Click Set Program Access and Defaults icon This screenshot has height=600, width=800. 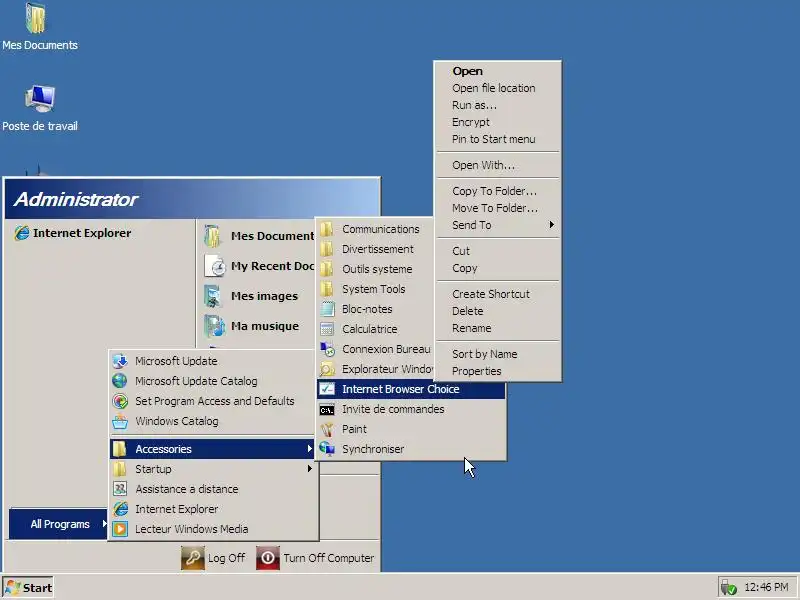pos(120,401)
